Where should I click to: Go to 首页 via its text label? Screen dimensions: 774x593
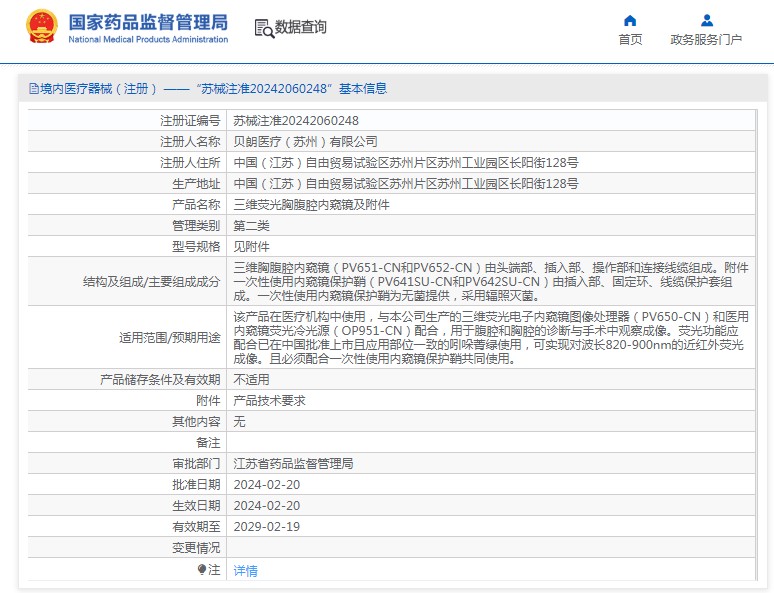(x=630, y=40)
